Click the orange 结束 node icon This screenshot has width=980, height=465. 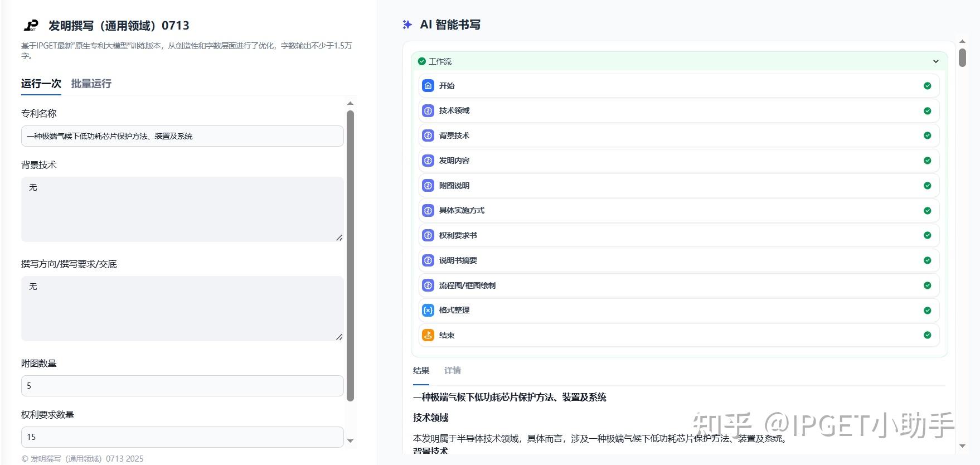tap(428, 335)
